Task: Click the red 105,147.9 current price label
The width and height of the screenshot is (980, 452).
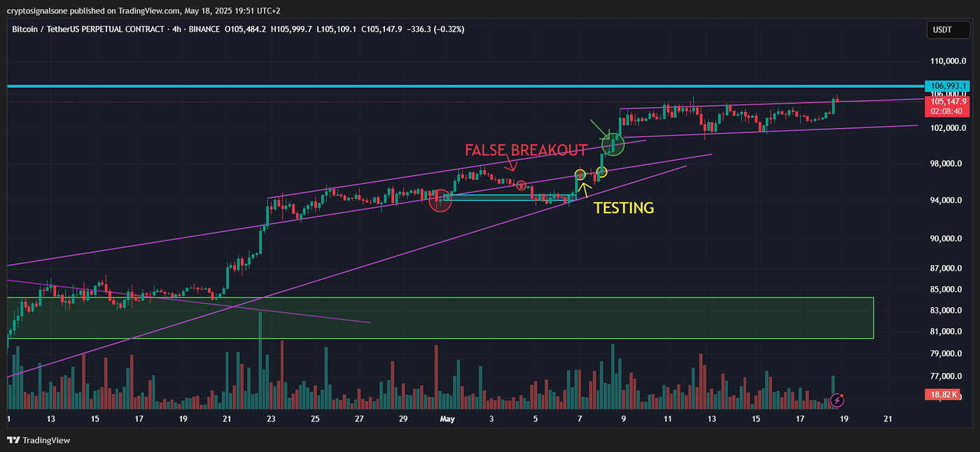Action: pyautogui.click(x=948, y=101)
